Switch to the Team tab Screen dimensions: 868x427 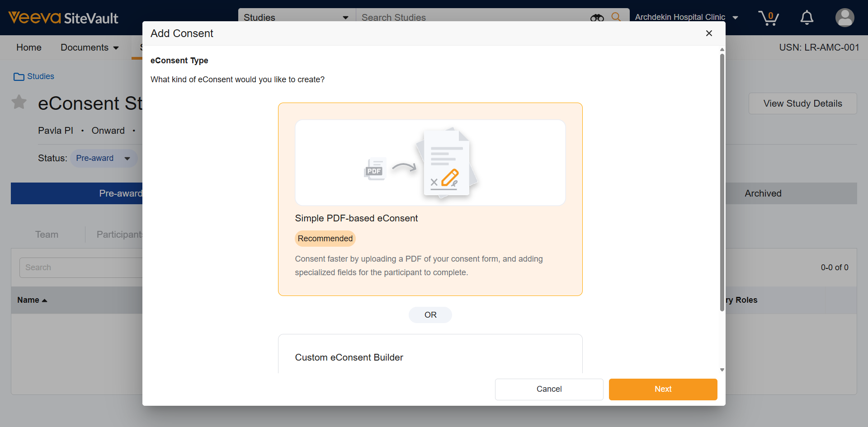pos(47,235)
